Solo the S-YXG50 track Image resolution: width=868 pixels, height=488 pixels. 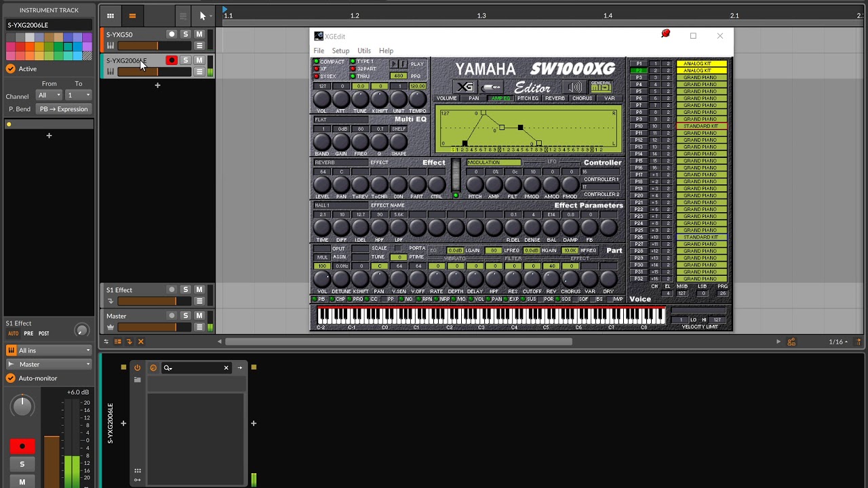(185, 34)
